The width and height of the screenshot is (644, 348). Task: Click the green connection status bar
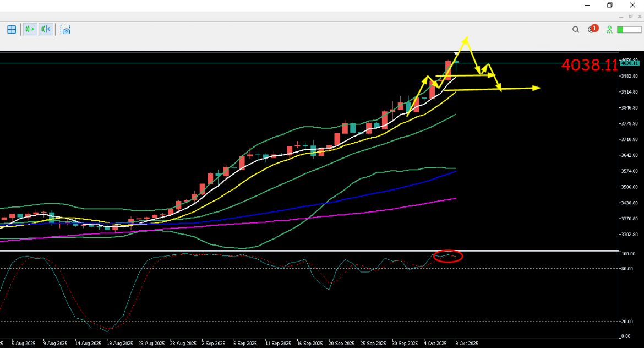click(x=629, y=30)
